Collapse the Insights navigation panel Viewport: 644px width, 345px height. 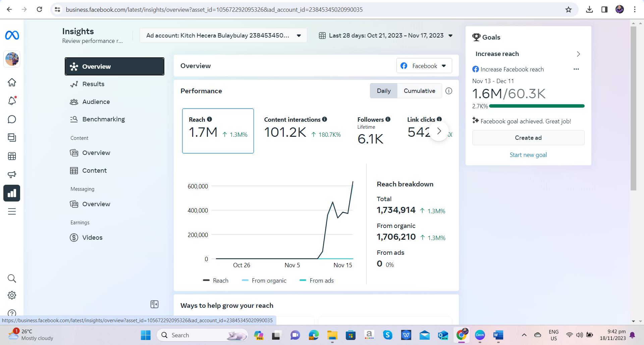coord(154,304)
